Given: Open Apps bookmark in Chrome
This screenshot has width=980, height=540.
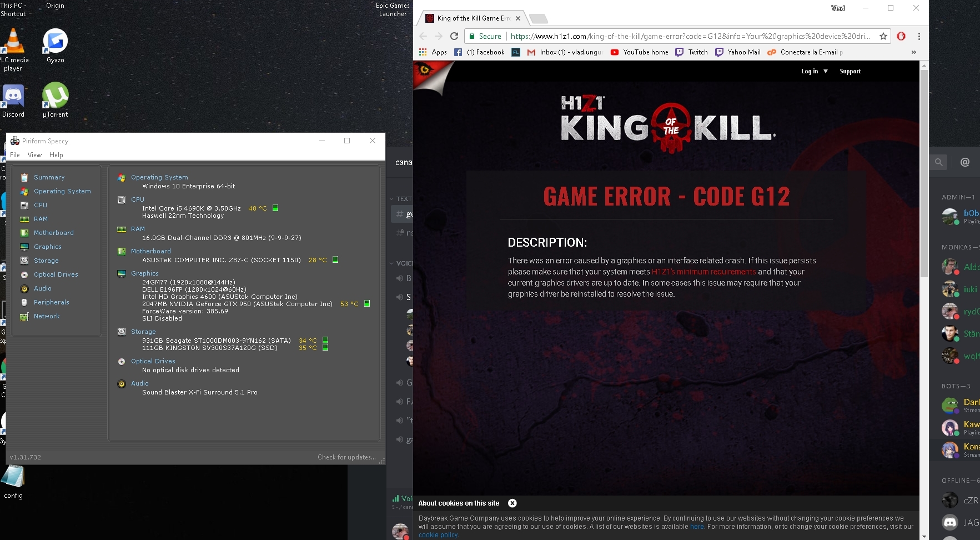Looking at the screenshot, I should (x=433, y=52).
